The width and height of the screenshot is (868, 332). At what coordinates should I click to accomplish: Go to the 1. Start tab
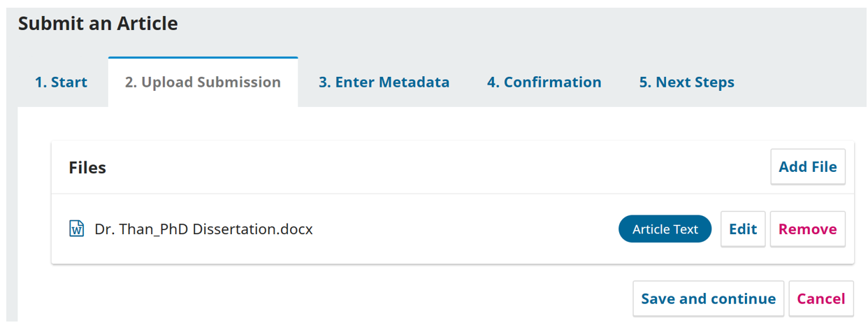pyautogui.click(x=61, y=82)
